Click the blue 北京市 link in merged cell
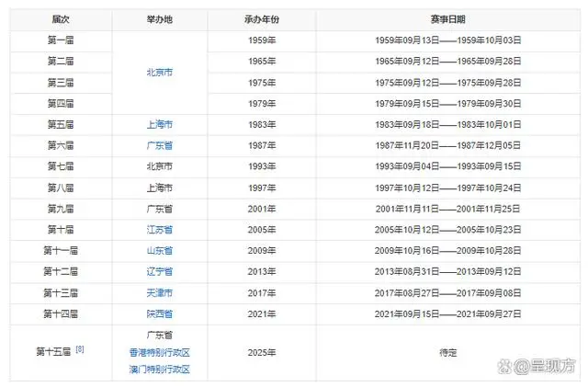 160,72
